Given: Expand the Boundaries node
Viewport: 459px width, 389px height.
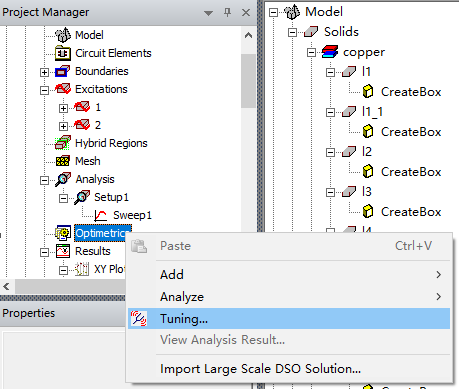Looking at the screenshot, I should tap(44, 72).
